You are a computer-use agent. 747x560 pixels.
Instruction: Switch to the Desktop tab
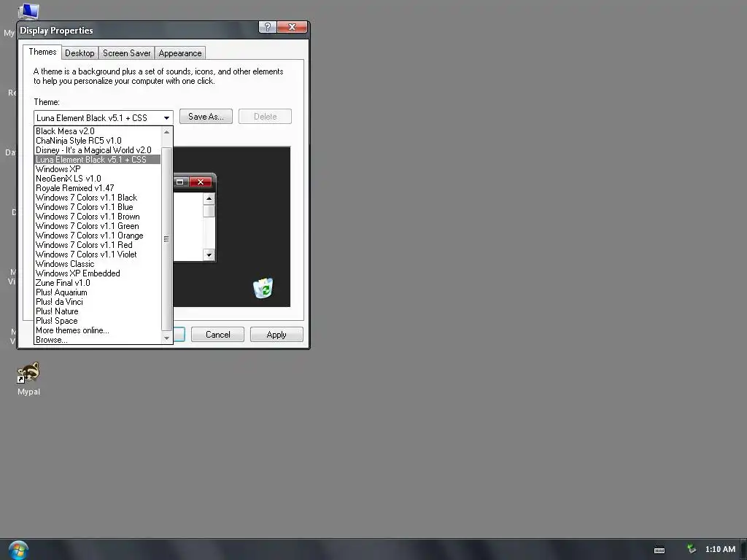point(80,52)
